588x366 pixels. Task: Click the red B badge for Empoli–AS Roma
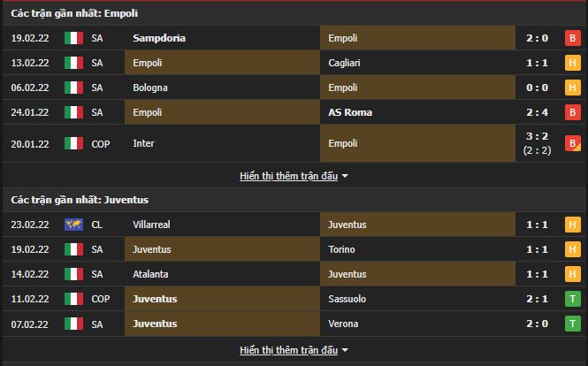click(573, 112)
